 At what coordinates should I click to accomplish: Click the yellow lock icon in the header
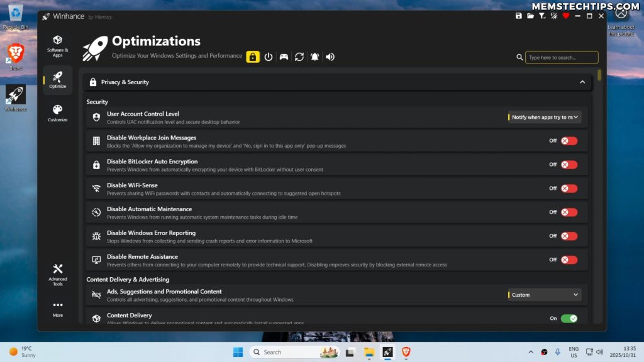coord(253,57)
